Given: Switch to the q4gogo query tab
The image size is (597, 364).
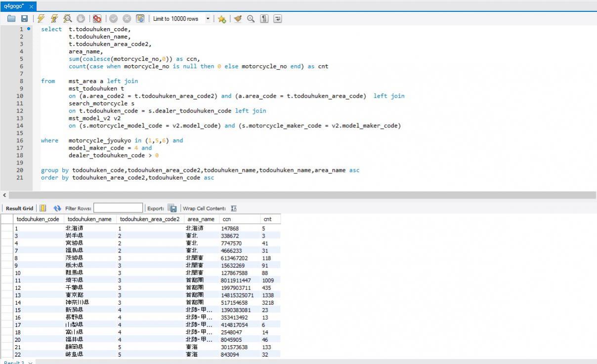Looking at the screenshot, I should click(12, 6).
